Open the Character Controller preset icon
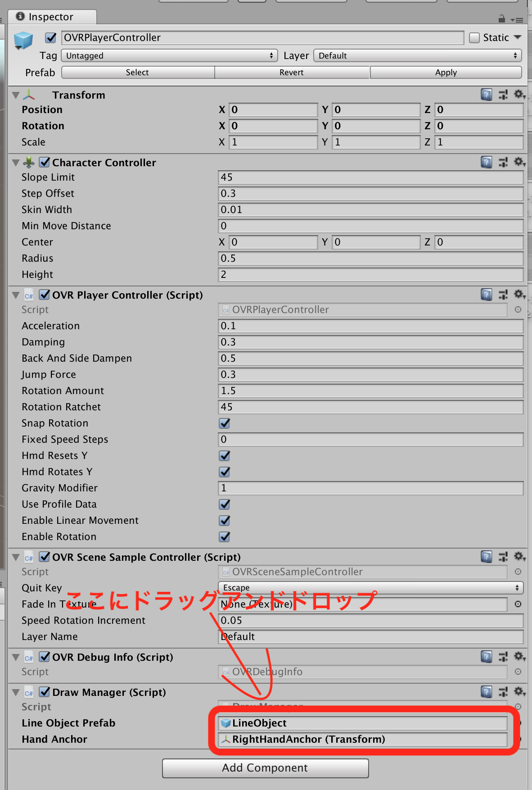Image resolution: width=532 pixels, height=790 pixels. 503,162
